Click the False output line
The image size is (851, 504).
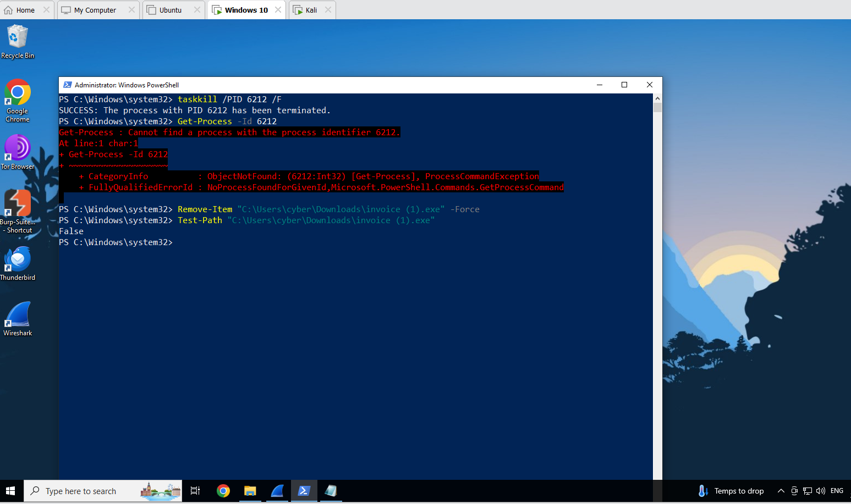coord(72,231)
